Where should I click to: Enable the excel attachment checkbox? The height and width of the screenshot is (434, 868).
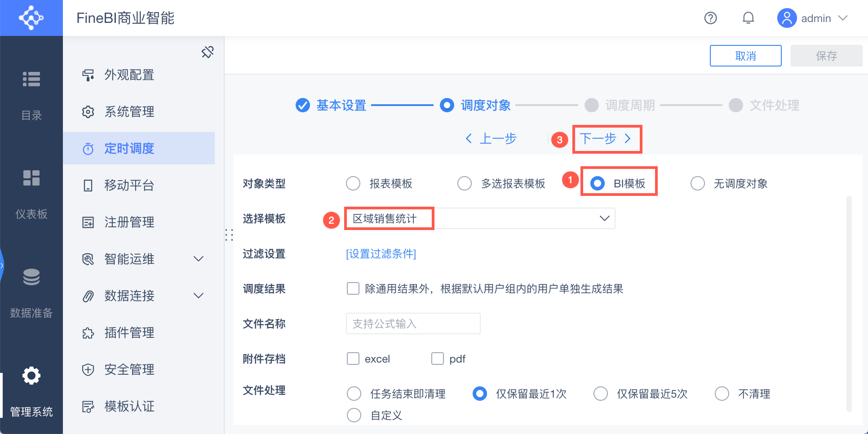(353, 359)
